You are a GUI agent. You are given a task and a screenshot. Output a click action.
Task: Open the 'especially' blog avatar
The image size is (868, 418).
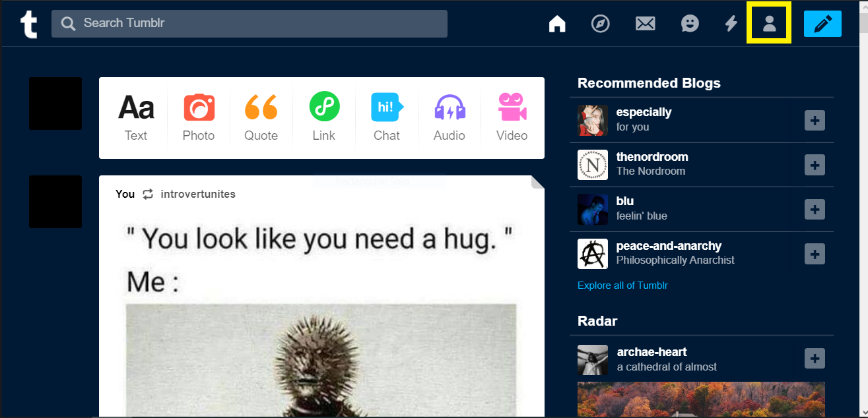593,120
